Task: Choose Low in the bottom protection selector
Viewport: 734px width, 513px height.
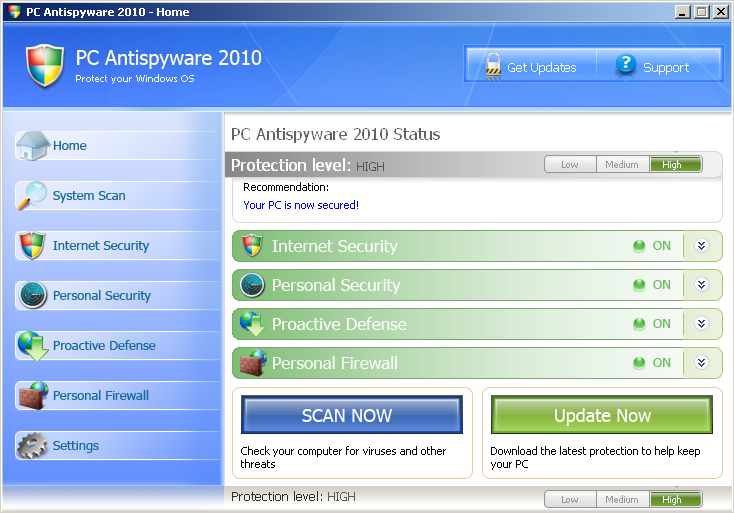Action: coord(570,499)
